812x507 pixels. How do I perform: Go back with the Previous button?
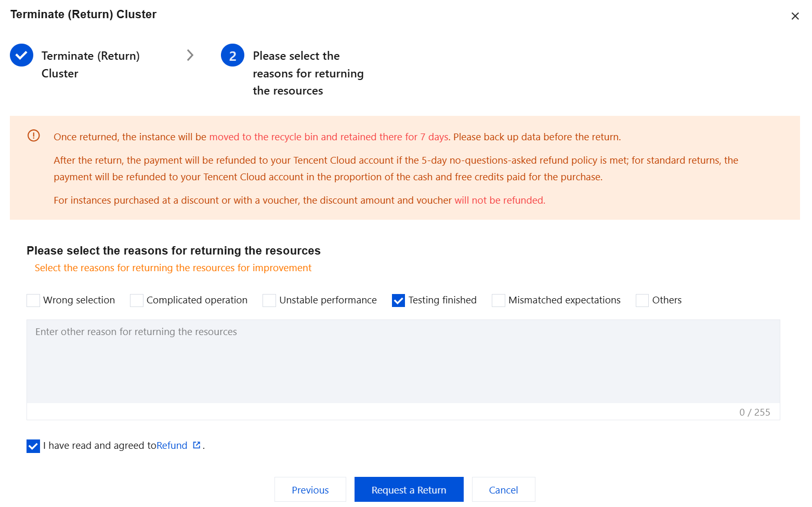310,490
